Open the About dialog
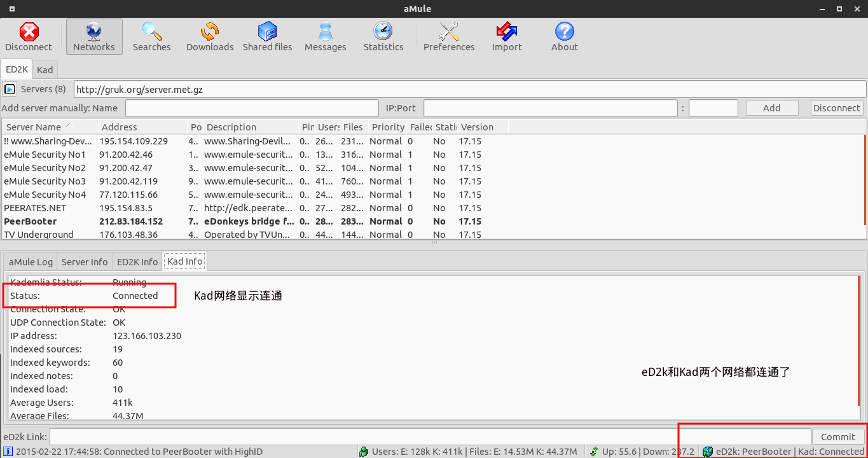This screenshot has width=868, height=458. (x=565, y=37)
